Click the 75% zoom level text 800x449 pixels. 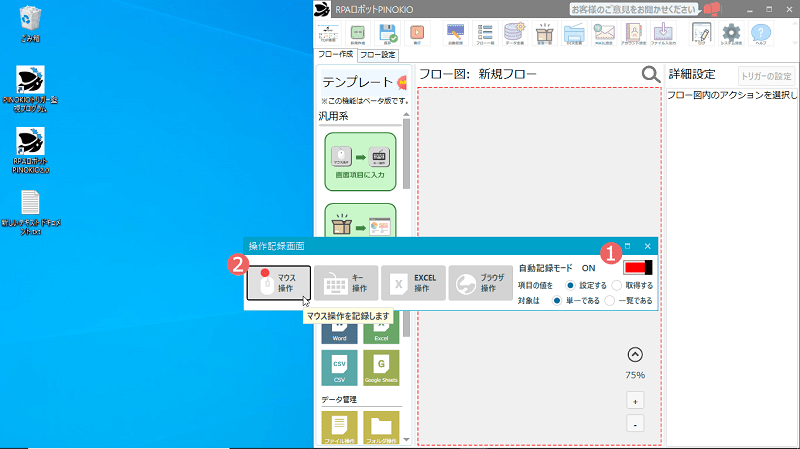[635, 375]
